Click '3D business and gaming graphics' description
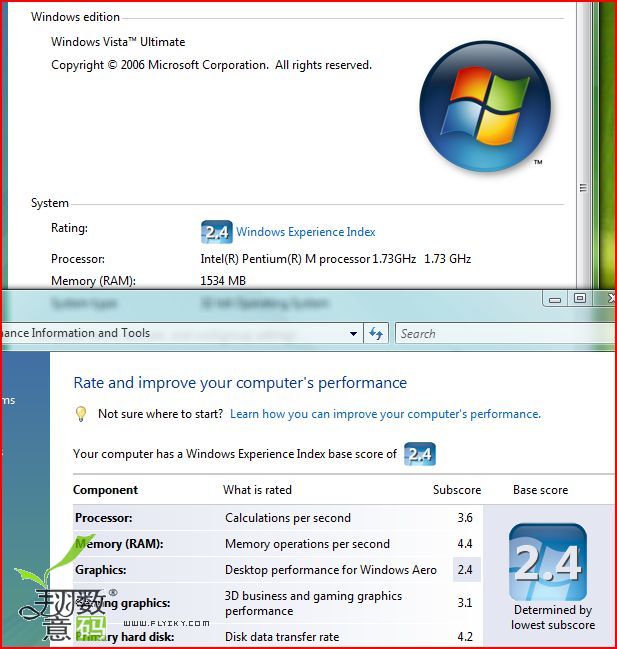 click(313, 603)
